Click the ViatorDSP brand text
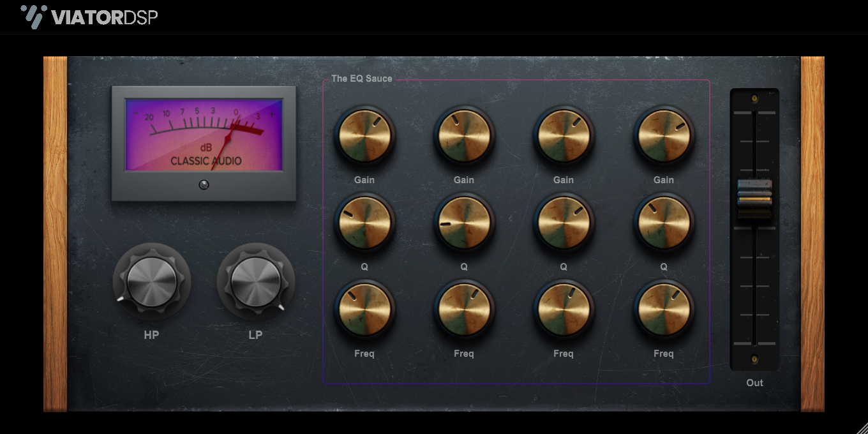Screen dimensions: 868x434 pyautogui.click(x=105, y=17)
